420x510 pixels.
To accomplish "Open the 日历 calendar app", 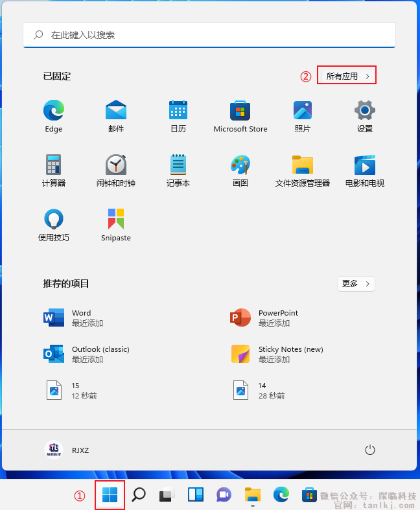I will tap(178, 116).
